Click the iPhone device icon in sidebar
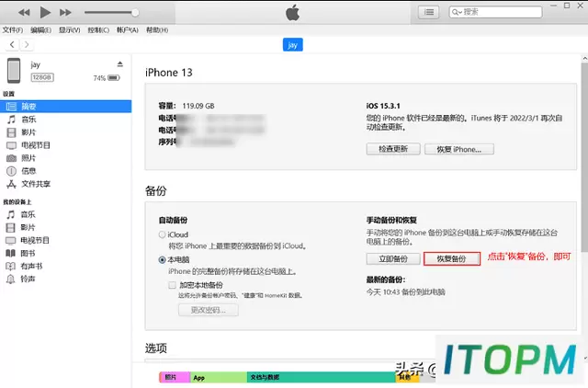 coord(14,71)
